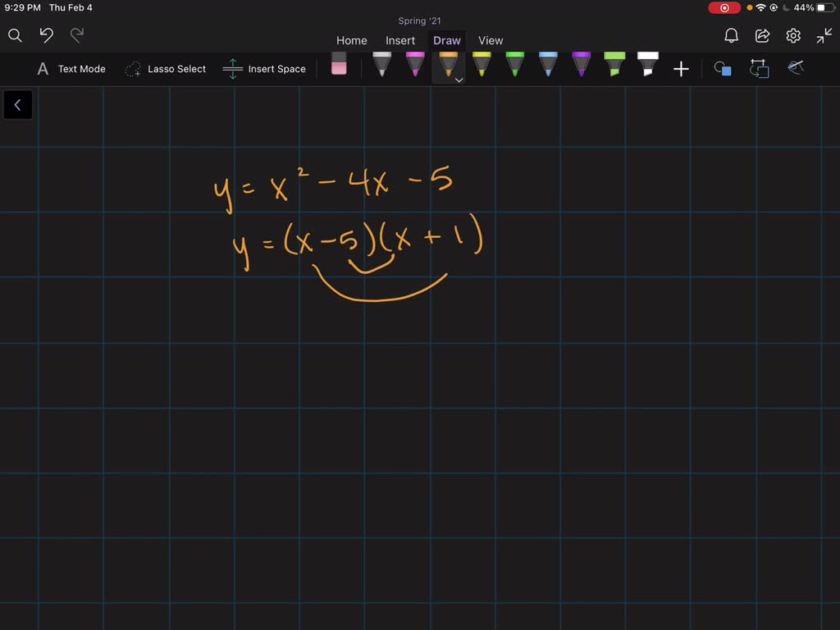Open the Settings gear

(792, 35)
